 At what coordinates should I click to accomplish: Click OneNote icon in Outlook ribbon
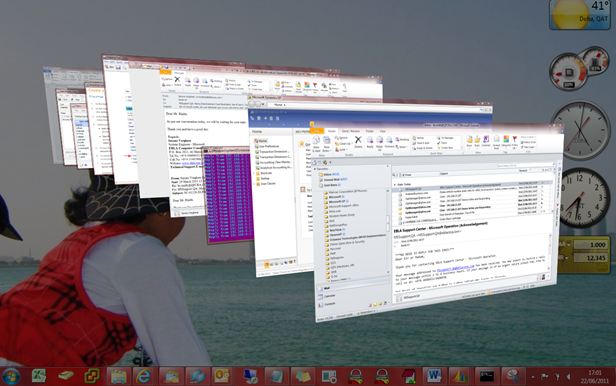point(486,141)
